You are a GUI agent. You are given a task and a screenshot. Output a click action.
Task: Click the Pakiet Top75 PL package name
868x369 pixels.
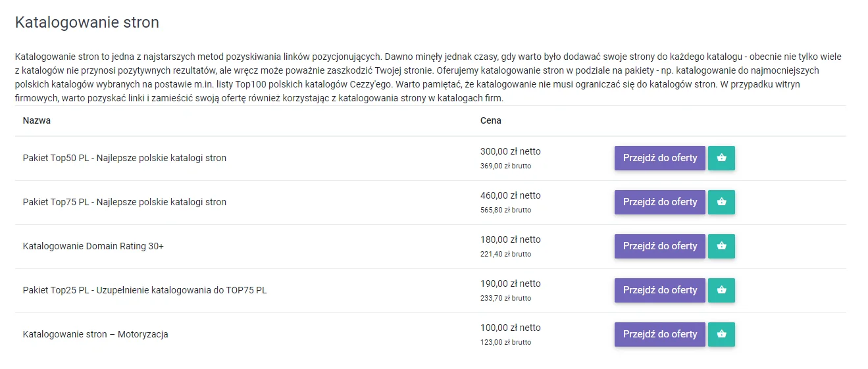(124, 202)
